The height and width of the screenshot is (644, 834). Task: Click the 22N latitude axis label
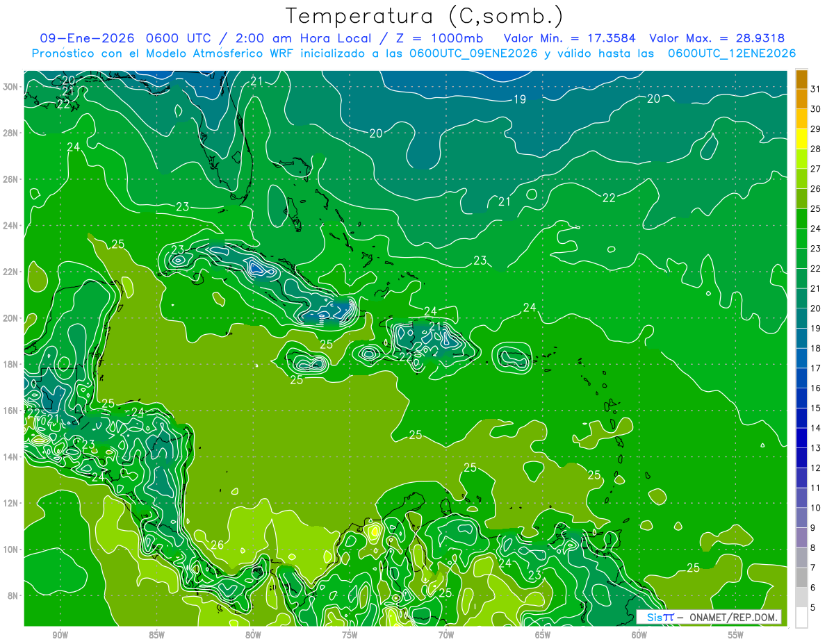(12, 272)
